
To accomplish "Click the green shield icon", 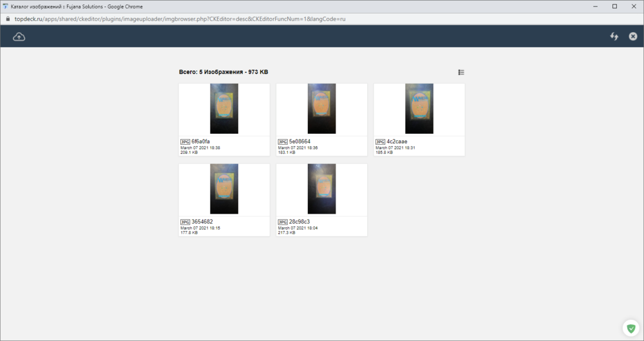I will point(630,328).
